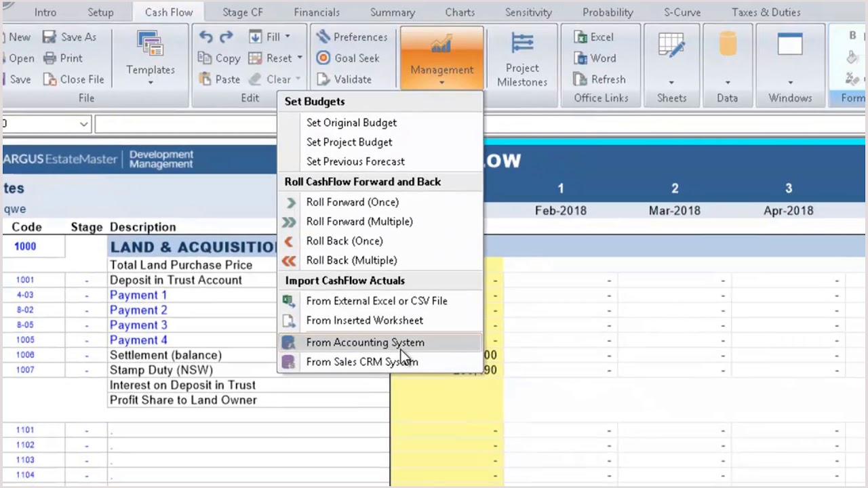This screenshot has width=868, height=488.
Task: Select From Sales CRM System
Action: [380, 362]
